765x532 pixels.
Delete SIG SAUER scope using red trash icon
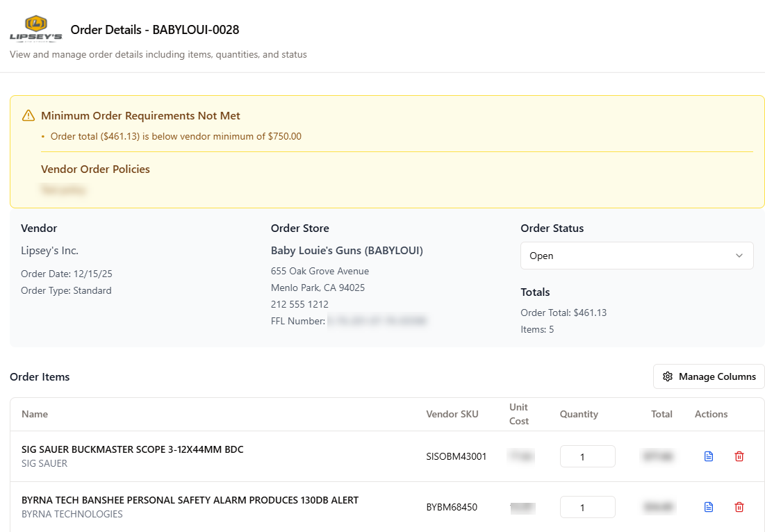[739, 456]
